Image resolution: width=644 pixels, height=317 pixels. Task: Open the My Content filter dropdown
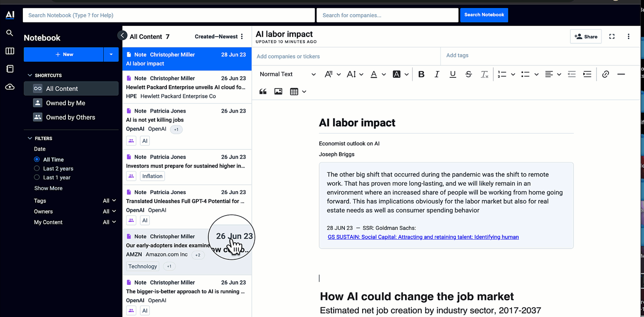coord(110,222)
